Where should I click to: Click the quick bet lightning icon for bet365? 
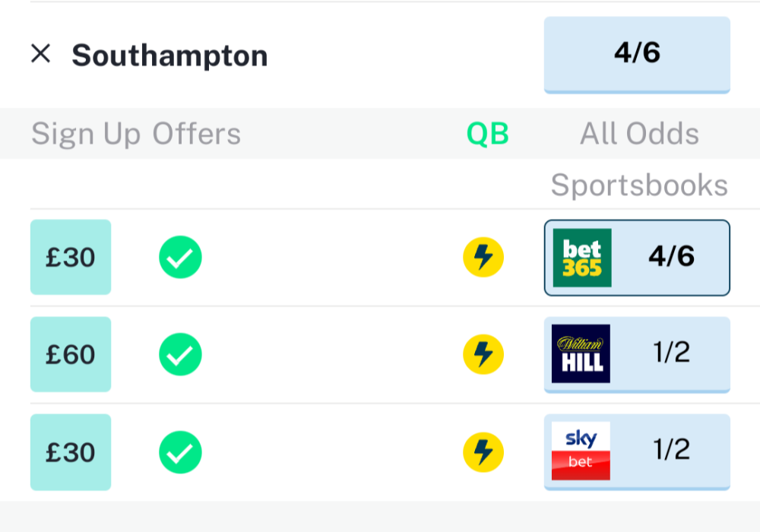coord(483,257)
